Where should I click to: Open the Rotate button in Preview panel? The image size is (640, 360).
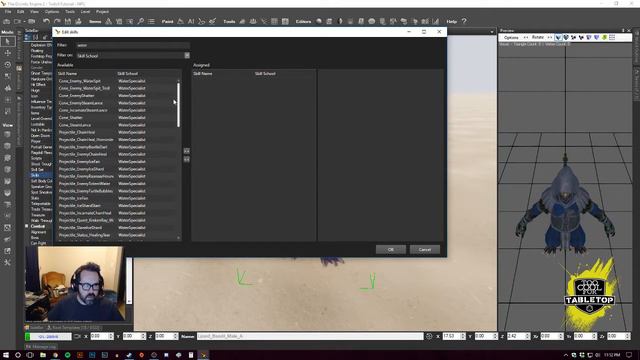click(x=538, y=38)
